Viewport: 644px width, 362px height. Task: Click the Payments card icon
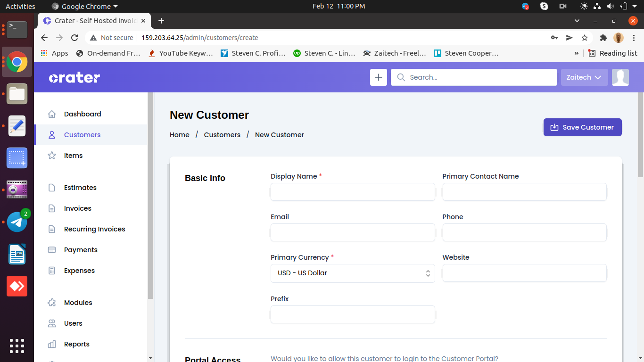tap(52, 250)
